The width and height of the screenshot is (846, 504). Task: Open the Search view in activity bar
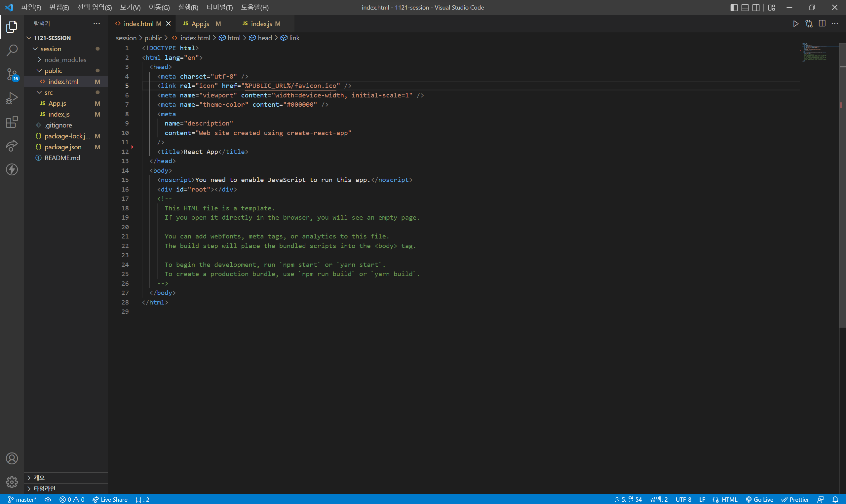click(12, 50)
